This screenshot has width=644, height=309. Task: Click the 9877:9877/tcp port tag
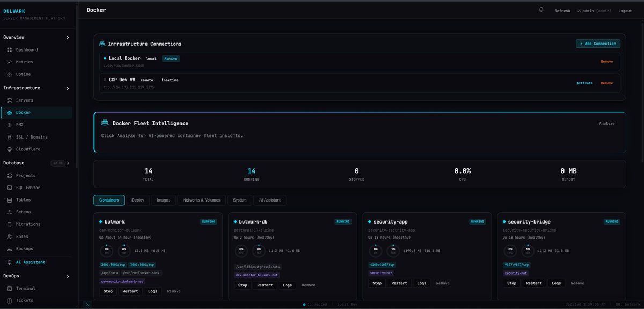517,264
